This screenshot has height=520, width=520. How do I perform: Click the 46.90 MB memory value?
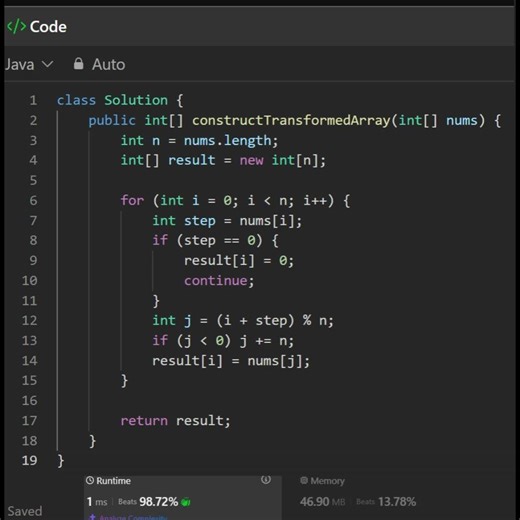click(322, 502)
